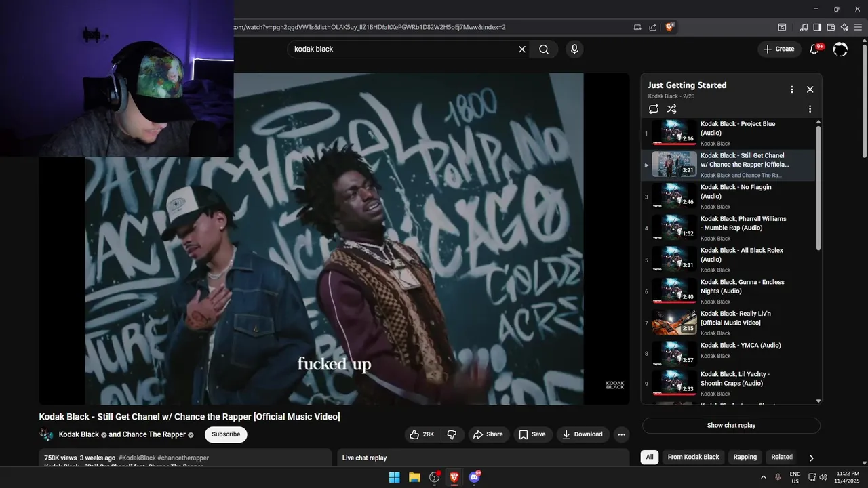
Task: Click the OBS taskbar icon with red dot
Action: (435, 477)
